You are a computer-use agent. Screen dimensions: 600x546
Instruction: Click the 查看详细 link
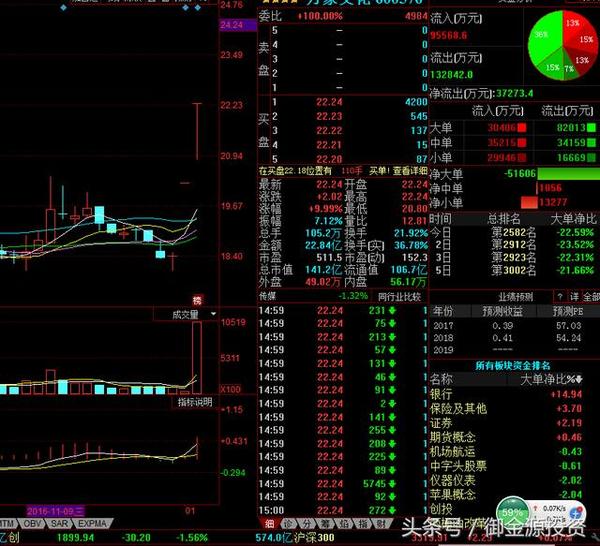pyautogui.click(x=411, y=171)
